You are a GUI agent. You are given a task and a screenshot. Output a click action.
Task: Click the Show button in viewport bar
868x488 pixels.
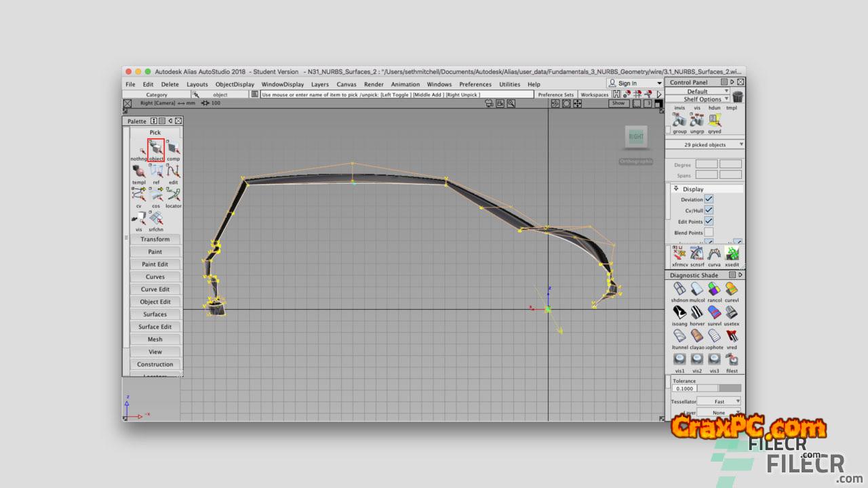pos(618,104)
